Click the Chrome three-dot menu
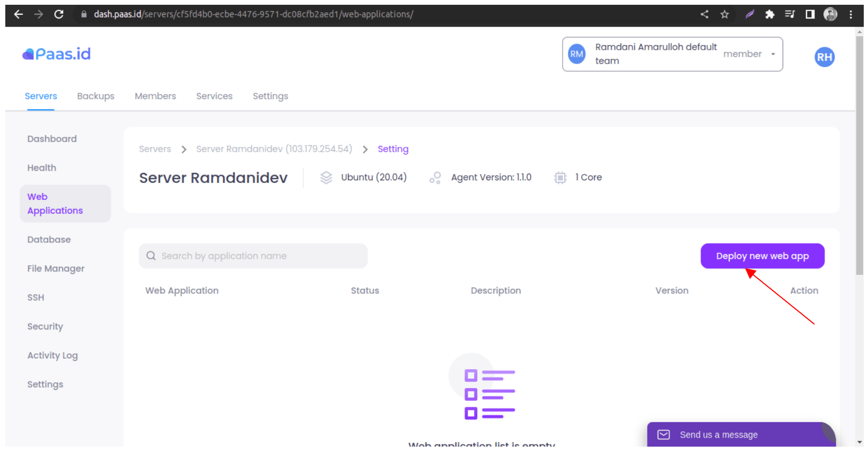This screenshot has height=453, width=868. tap(851, 14)
